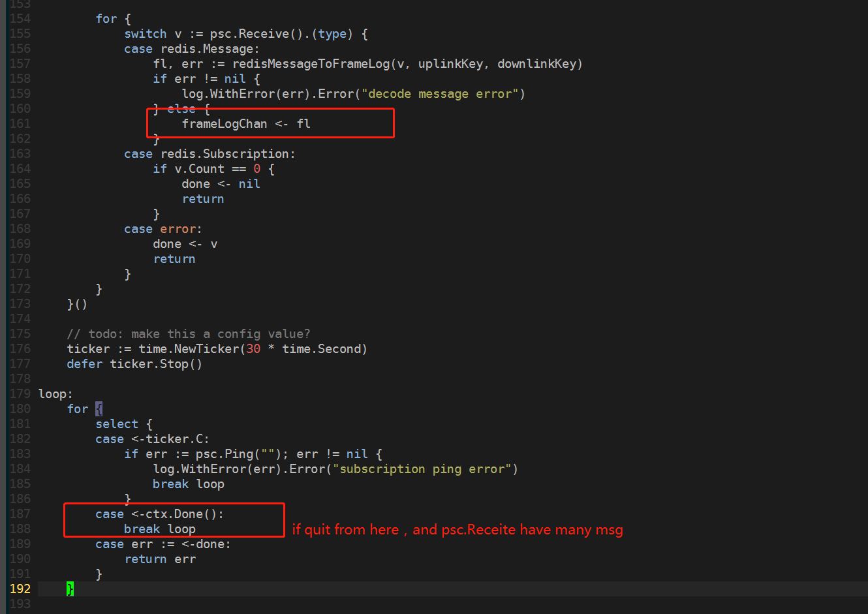Click the red box around ctx.Done() case
Screen dimensions: 868x614
(174, 520)
